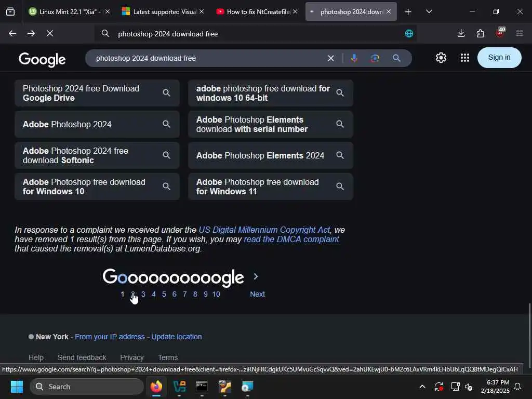The image size is (532, 399).
Task: Open the Google apps grid
Action: click(x=465, y=58)
